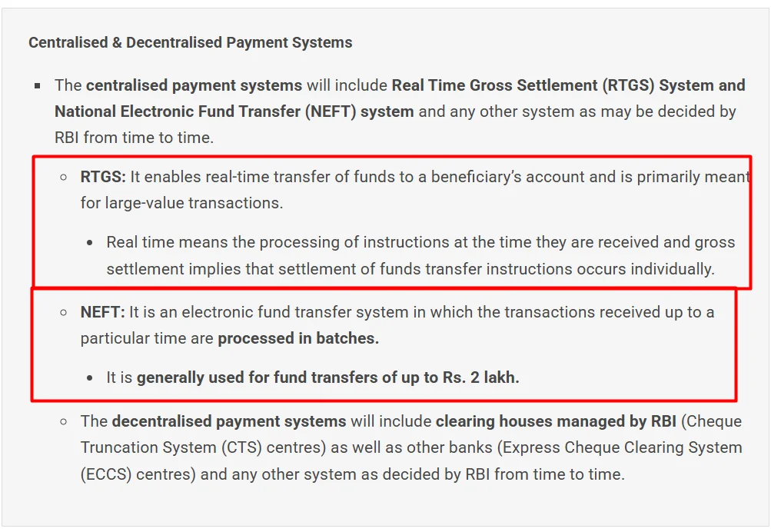
Task: Click the hollow bullet before decentralised payment systems
Action: (64, 422)
